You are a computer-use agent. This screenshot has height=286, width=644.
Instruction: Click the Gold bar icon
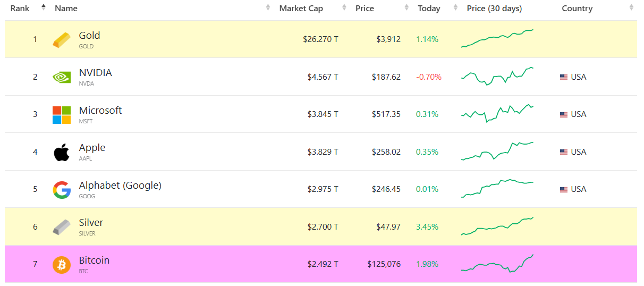pyautogui.click(x=61, y=40)
